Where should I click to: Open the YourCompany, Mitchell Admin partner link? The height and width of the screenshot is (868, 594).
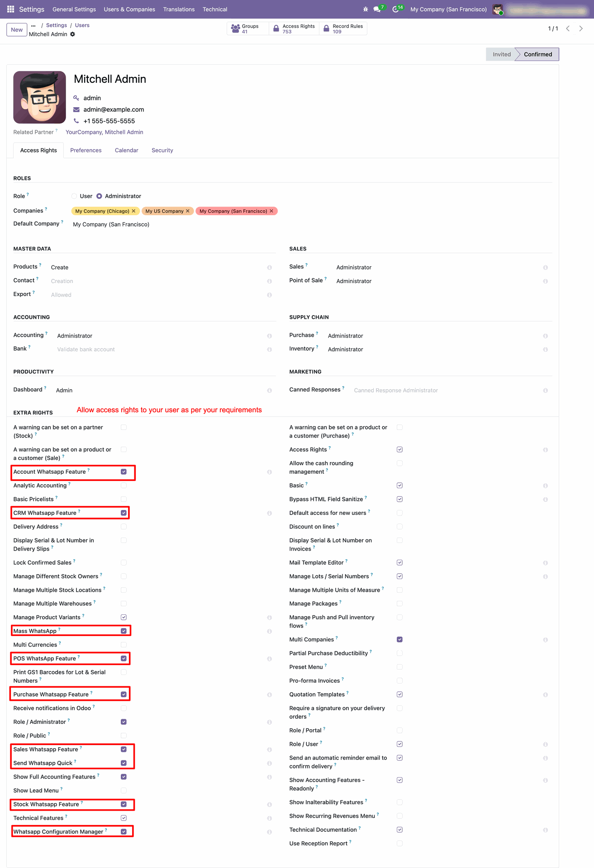pyautogui.click(x=105, y=132)
